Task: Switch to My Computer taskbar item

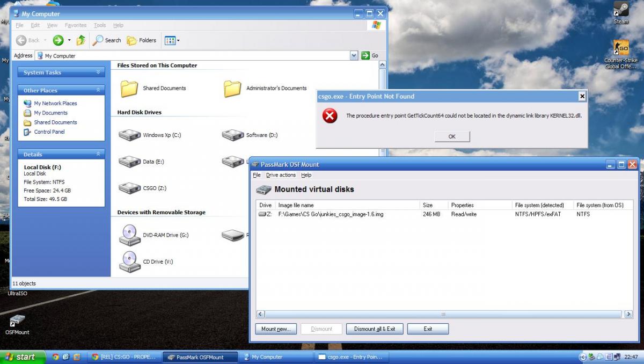Action: (x=276, y=357)
